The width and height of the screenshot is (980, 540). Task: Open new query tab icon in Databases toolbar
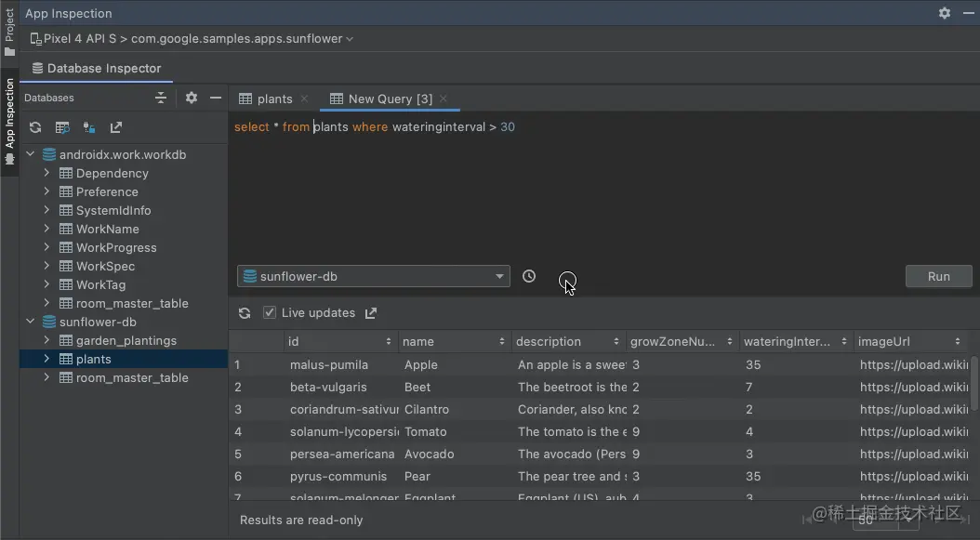[x=62, y=127]
